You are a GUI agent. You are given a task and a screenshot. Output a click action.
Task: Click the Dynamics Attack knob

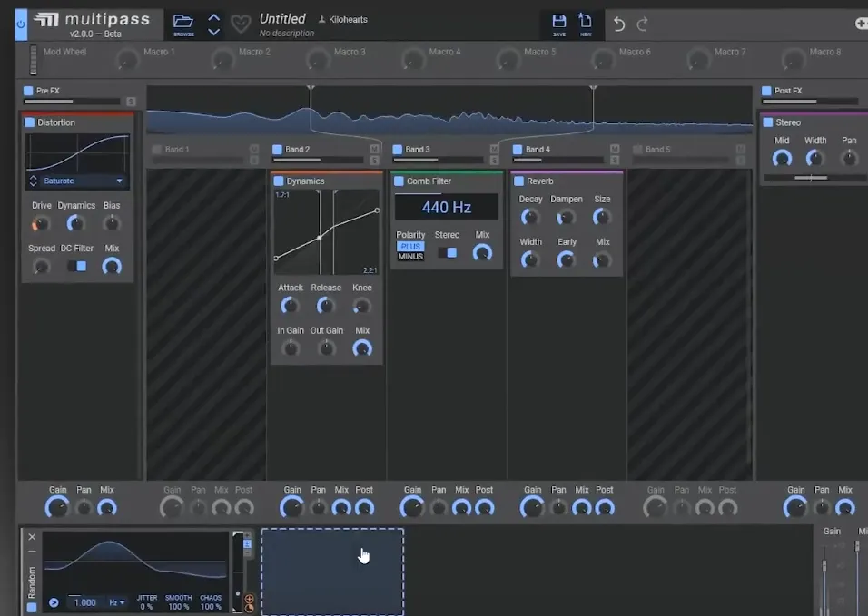[290, 305]
